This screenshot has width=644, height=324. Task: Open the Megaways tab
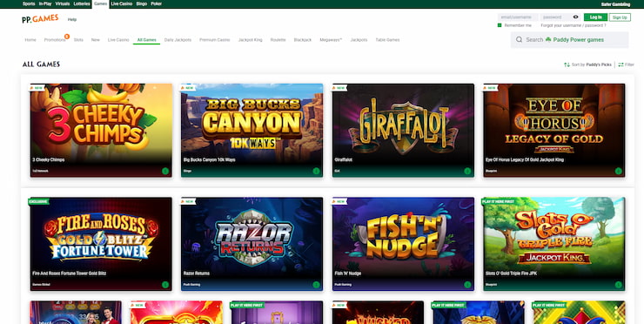[331, 40]
